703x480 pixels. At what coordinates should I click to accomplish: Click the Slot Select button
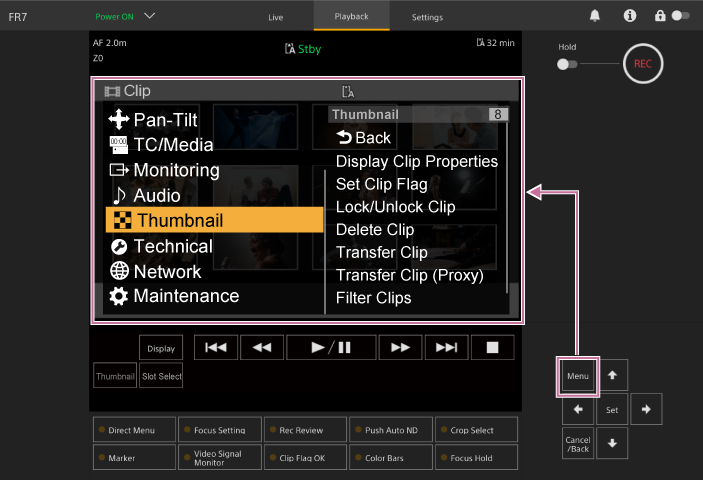tap(161, 377)
